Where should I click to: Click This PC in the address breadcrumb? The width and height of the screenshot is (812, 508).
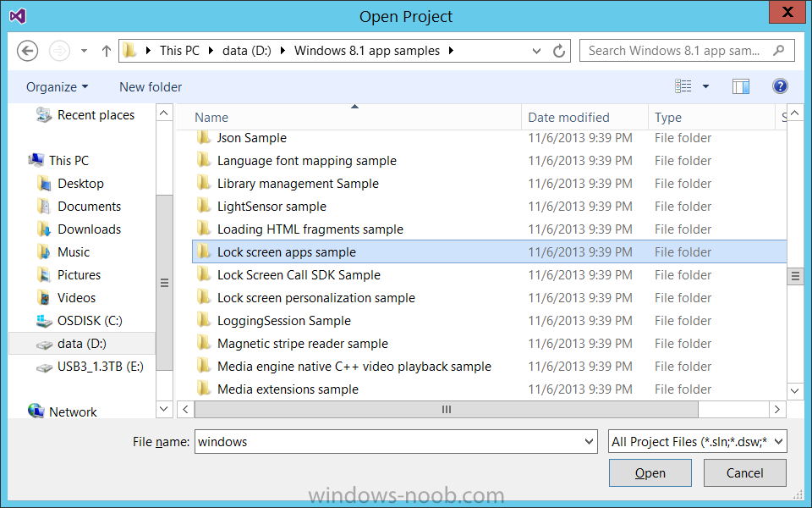pos(179,51)
